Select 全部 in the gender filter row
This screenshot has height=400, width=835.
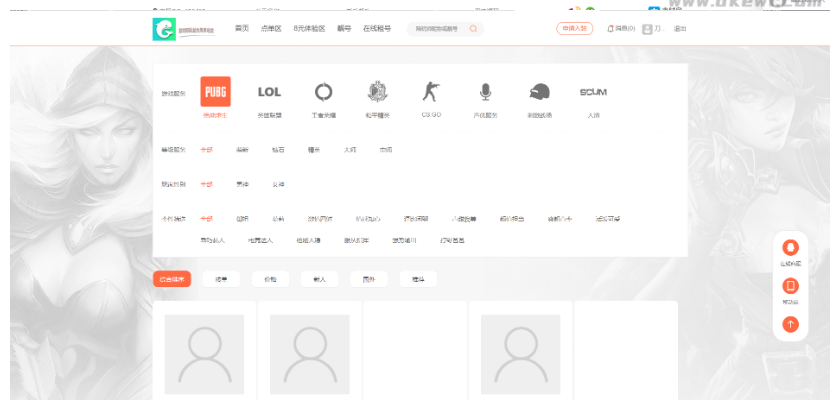(x=206, y=184)
